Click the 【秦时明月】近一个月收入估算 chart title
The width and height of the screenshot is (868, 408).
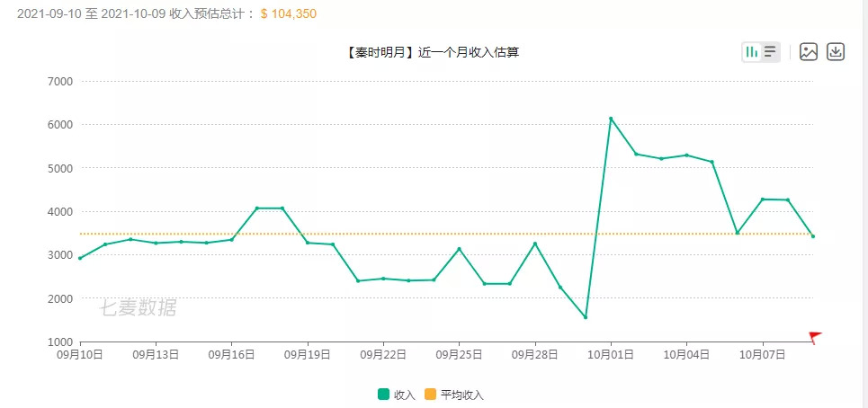(x=432, y=52)
